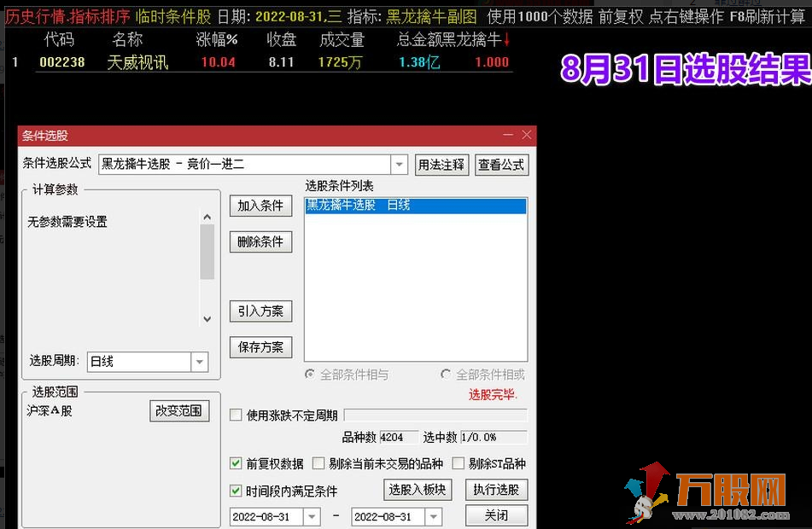The width and height of the screenshot is (812, 529).
Task: Click stock code 002238
Action: [x=62, y=62]
